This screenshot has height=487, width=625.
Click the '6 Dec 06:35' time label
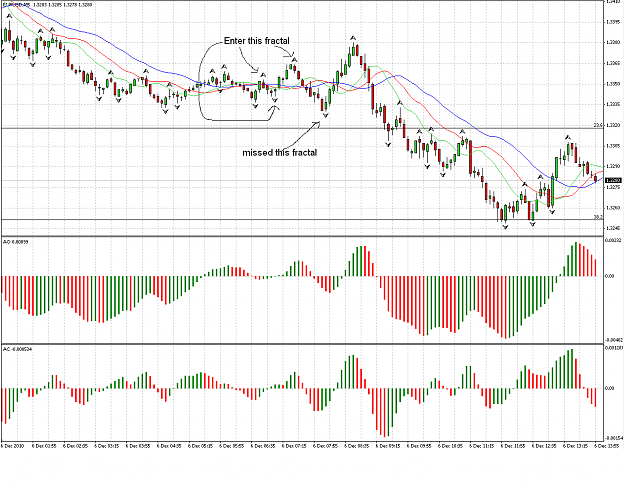tap(263, 446)
